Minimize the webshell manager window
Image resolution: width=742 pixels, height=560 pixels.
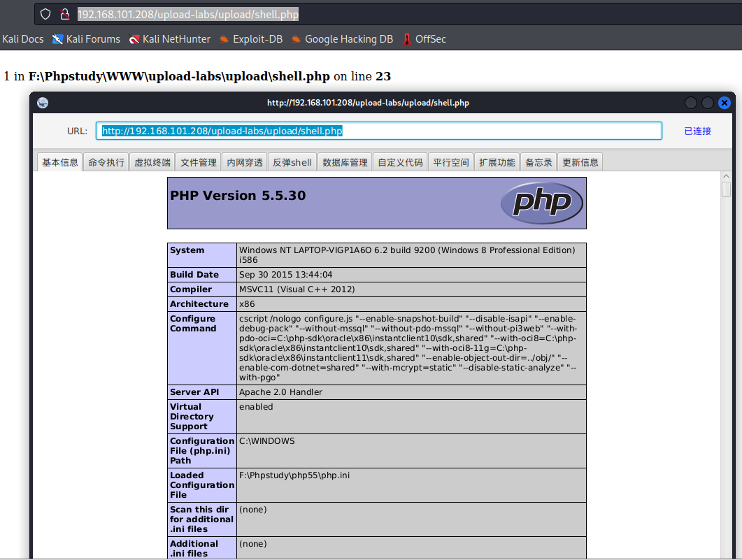[691, 103]
